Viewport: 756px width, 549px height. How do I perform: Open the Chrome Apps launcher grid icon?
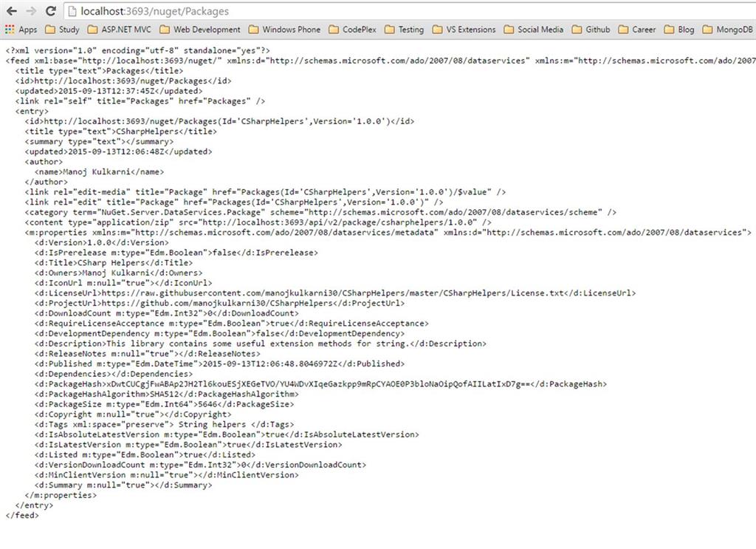pos(9,30)
